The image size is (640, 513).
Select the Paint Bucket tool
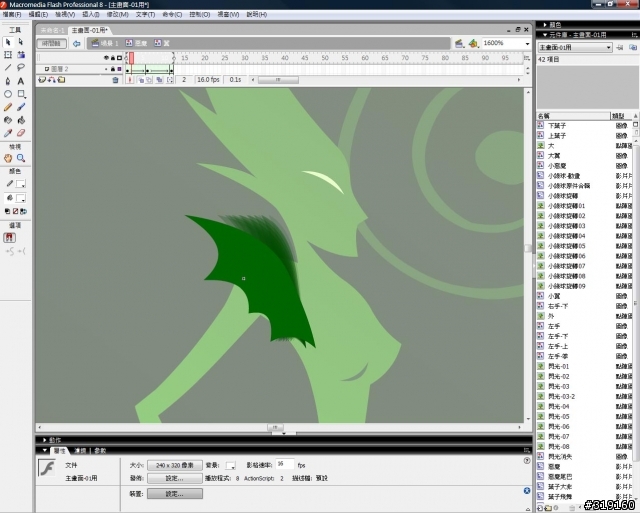pyautogui.click(x=21, y=120)
